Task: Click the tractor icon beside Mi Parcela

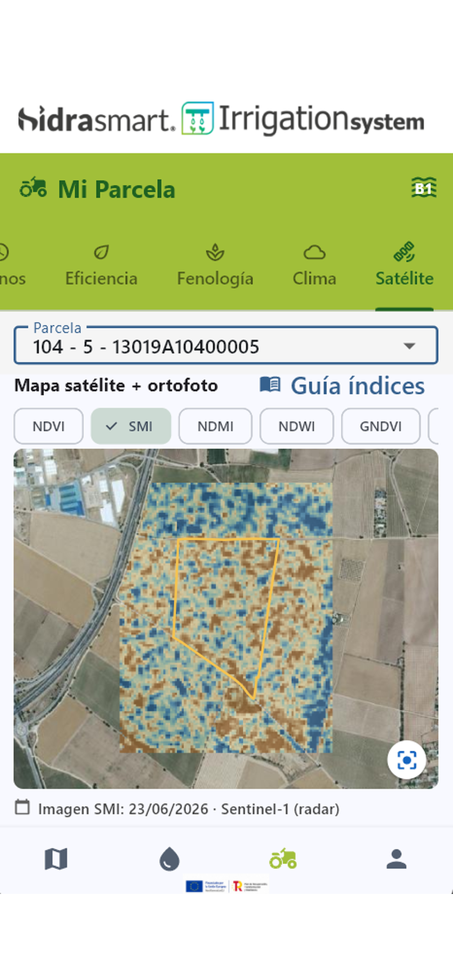Action: 34,187
